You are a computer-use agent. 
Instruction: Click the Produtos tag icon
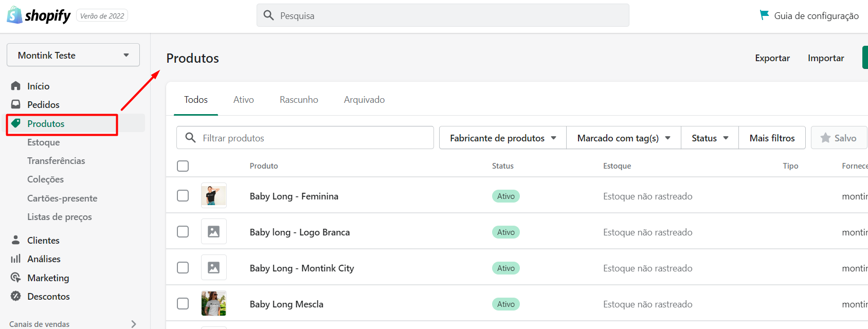click(16, 123)
